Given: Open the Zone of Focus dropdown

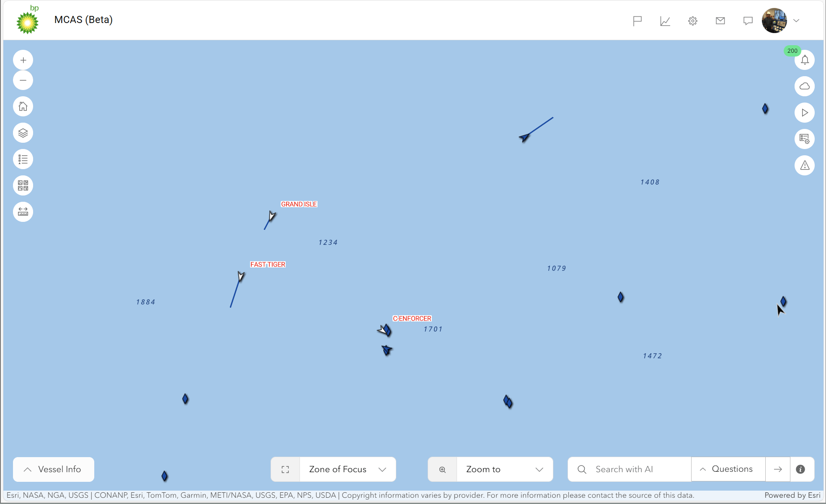Looking at the screenshot, I should (x=347, y=469).
